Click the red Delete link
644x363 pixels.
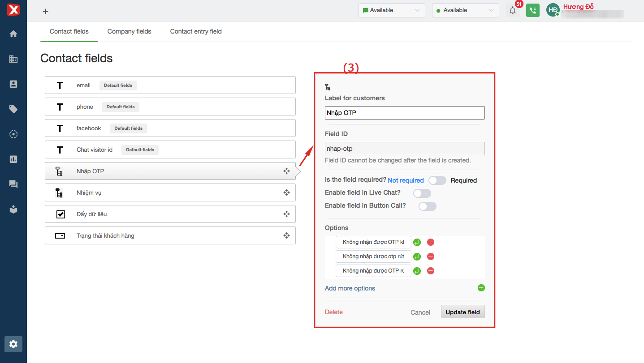(x=333, y=312)
